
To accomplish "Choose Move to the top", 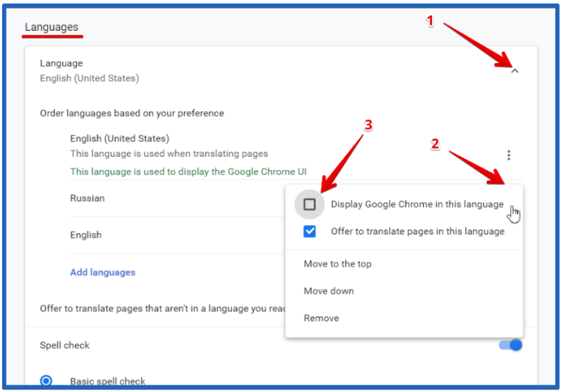I will coord(337,264).
